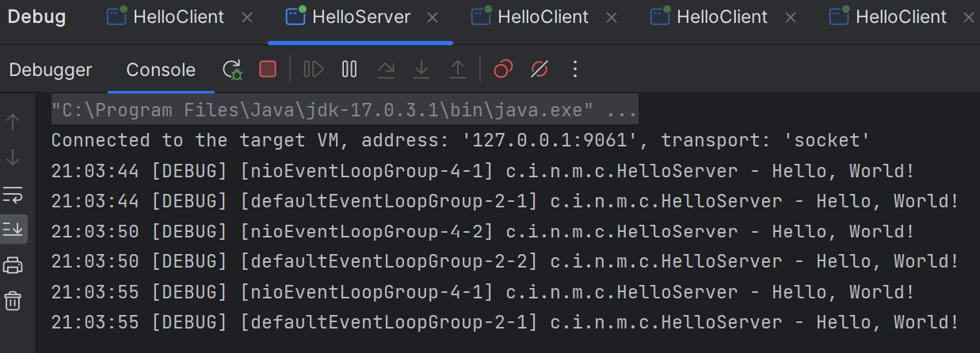
Task: Select the Console tab
Action: click(x=161, y=70)
